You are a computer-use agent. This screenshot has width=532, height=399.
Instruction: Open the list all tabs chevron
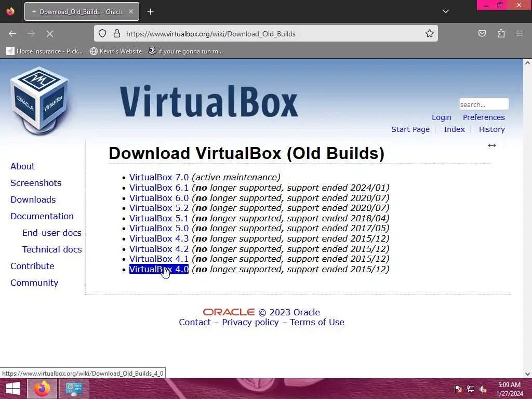click(445, 11)
